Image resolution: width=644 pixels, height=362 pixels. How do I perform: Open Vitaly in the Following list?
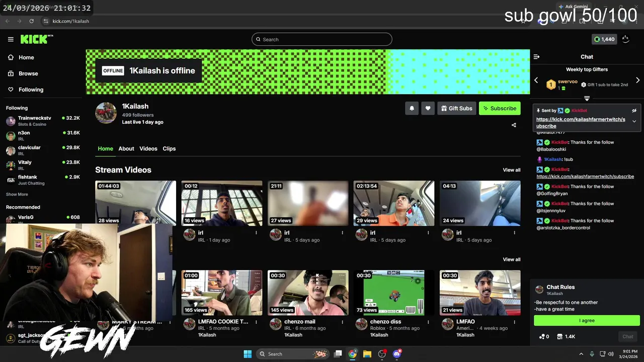click(x=43, y=165)
